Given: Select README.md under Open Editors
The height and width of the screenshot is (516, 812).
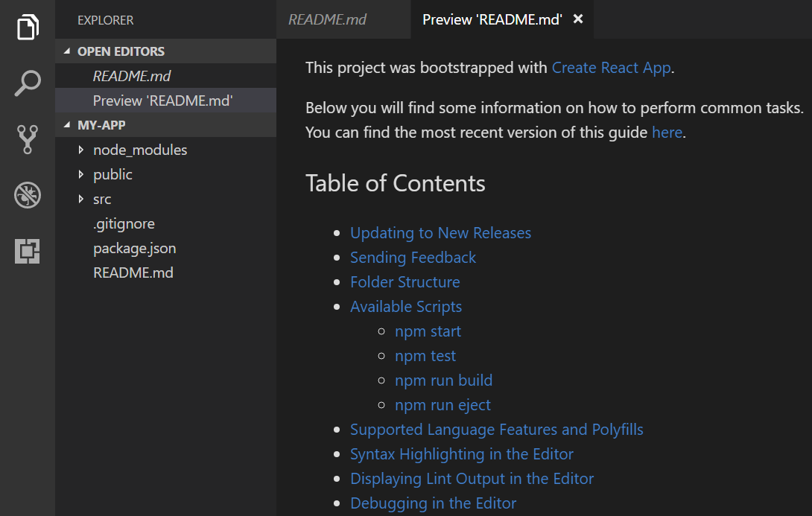Looking at the screenshot, I should [x=165, y=76].
